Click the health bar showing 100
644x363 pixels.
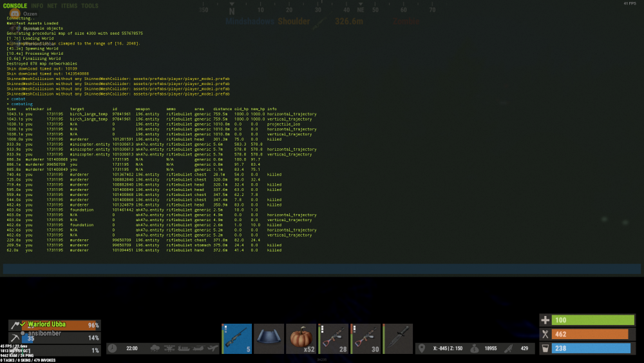[x=587, y=320]
